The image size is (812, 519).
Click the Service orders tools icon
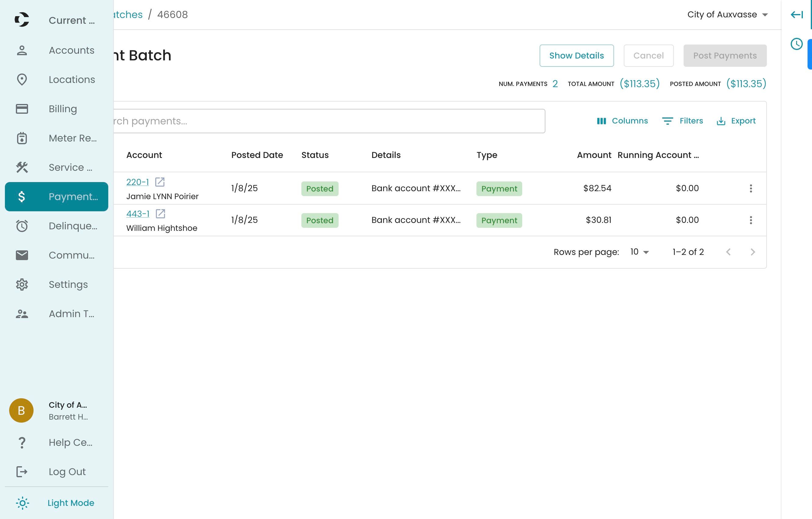22,167
